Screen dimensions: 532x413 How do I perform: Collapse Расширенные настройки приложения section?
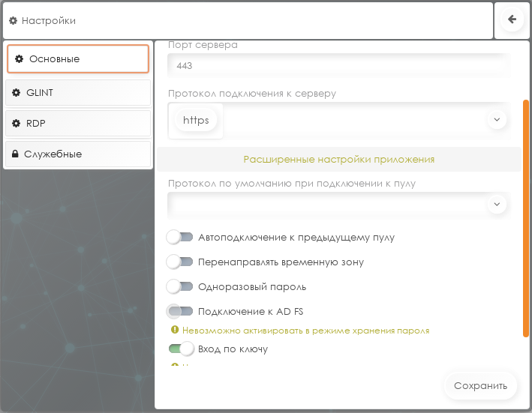coord(338,160)
